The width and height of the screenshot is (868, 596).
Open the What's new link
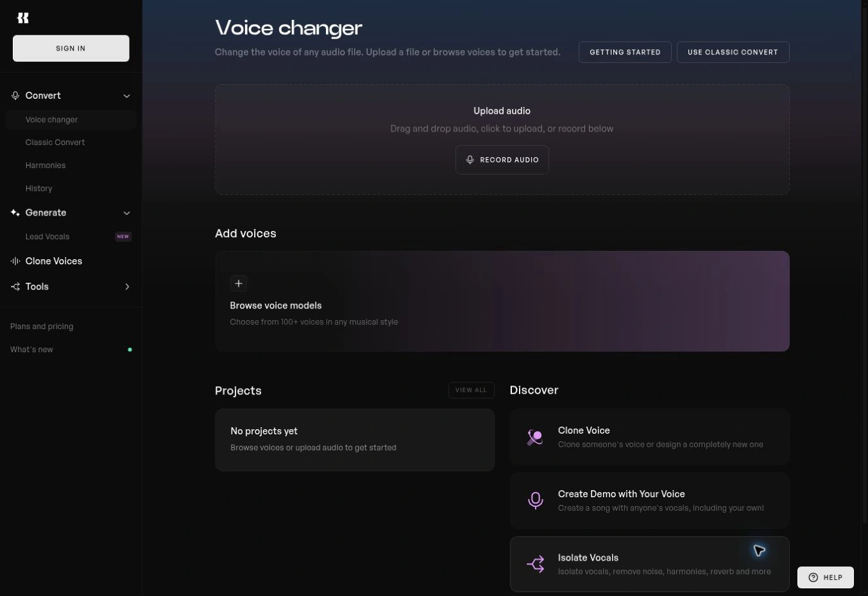point(31,350)
